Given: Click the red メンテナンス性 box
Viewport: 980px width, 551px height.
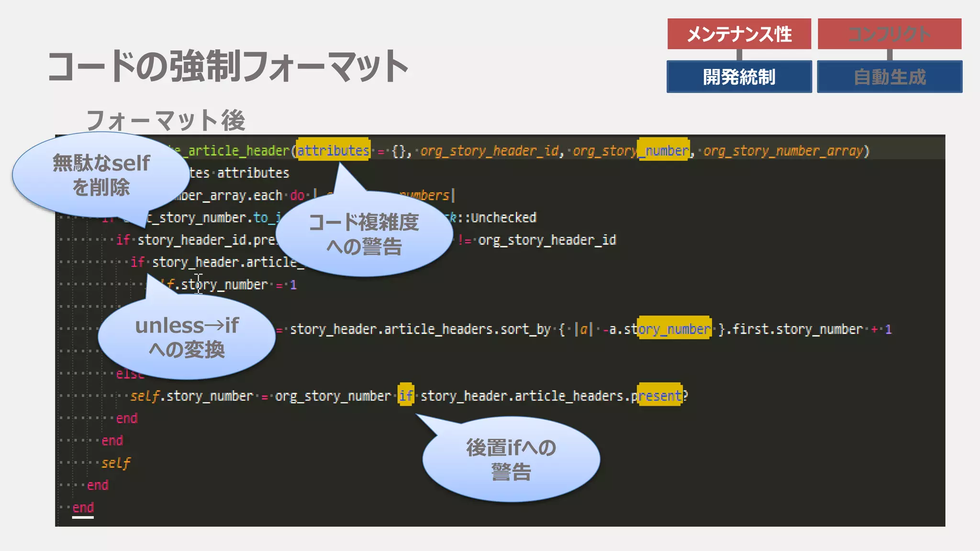Looking at the screenshot, I should [x=739, y=34].
